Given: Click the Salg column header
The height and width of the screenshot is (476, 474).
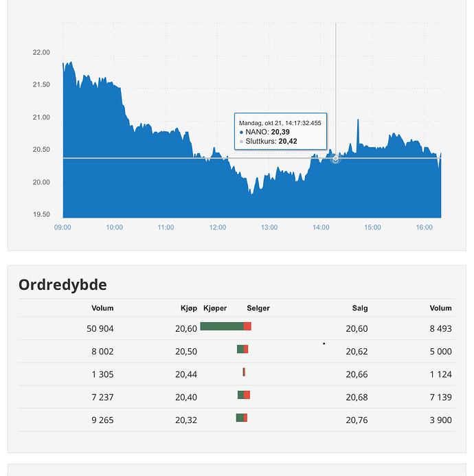Looking at the screenshot, I should pyautogui.click(x=360, y=308).
